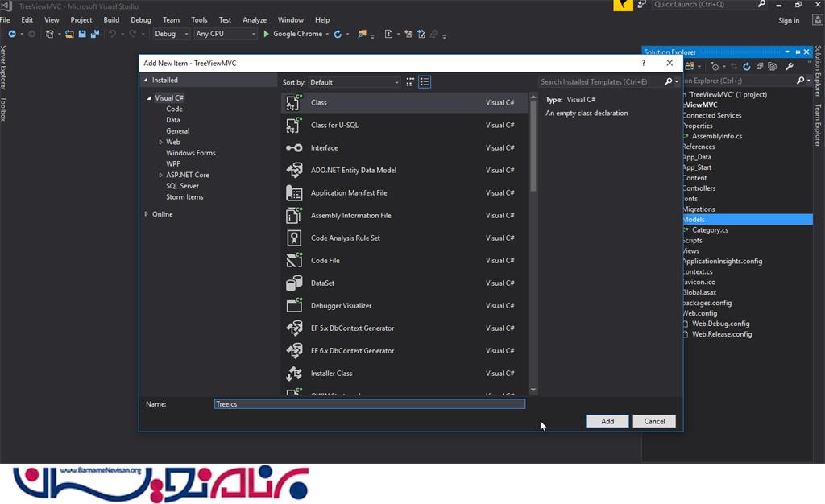Screen dimensions: 825x504
Task: Open the Team Explorer side tab
Action: coord(819,126)
